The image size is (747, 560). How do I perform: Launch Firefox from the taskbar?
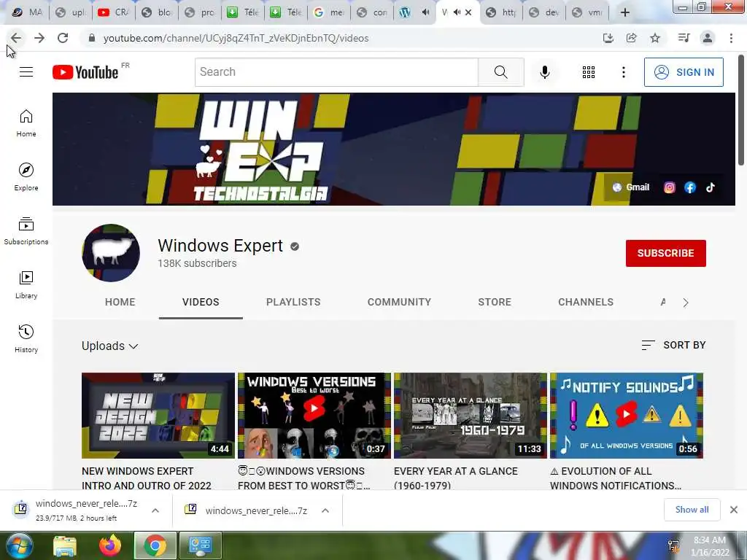pos(109,545)
